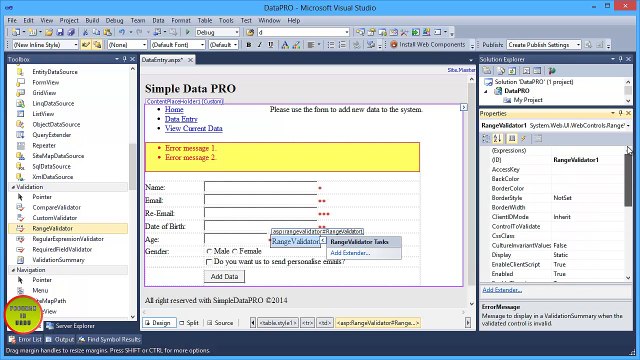Open the Table menu
This screenshot has width=640, height=360.
tap(205, 20)
